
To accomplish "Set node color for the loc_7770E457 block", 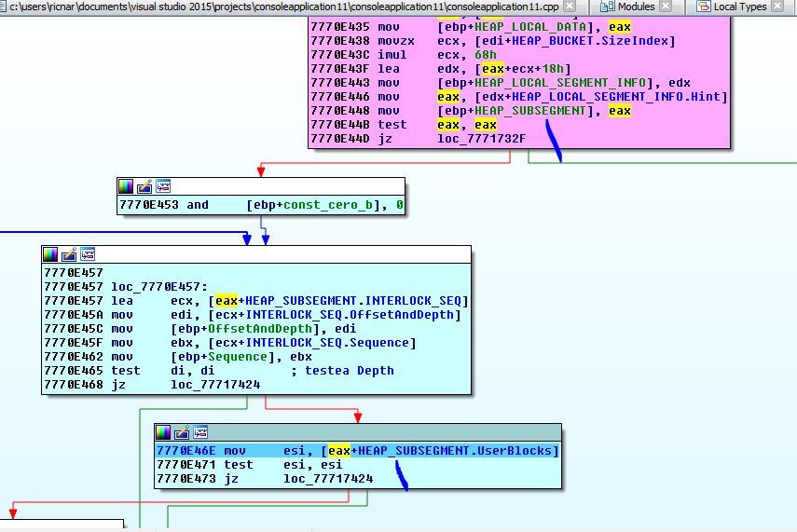I will [x=50, y=254].
